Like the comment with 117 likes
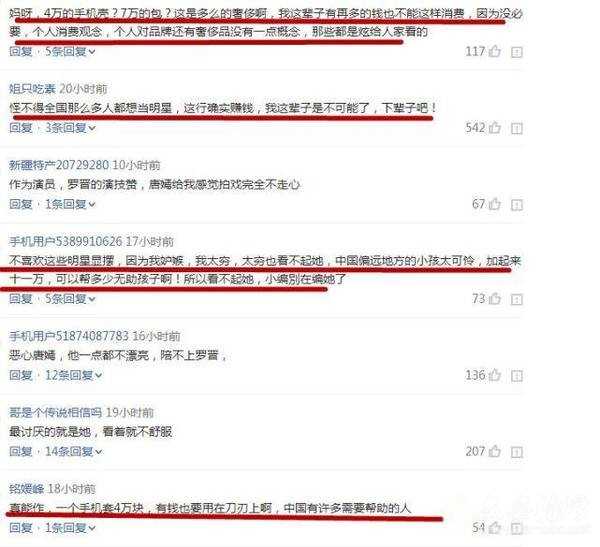 coord(494,51)
